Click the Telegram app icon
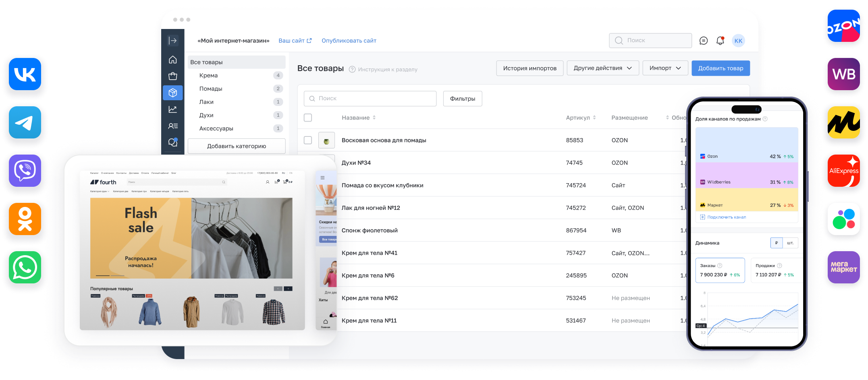 pos(25,122)
